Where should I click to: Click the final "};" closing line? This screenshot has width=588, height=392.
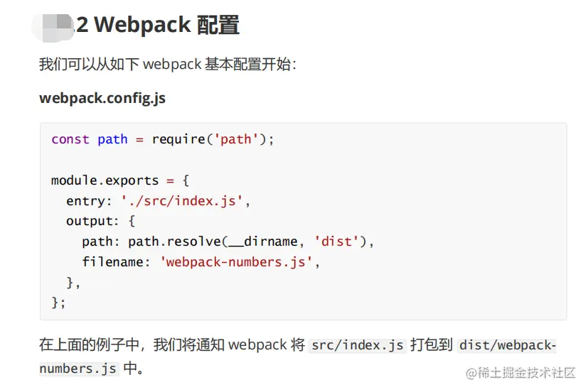[x=58, y=303]
